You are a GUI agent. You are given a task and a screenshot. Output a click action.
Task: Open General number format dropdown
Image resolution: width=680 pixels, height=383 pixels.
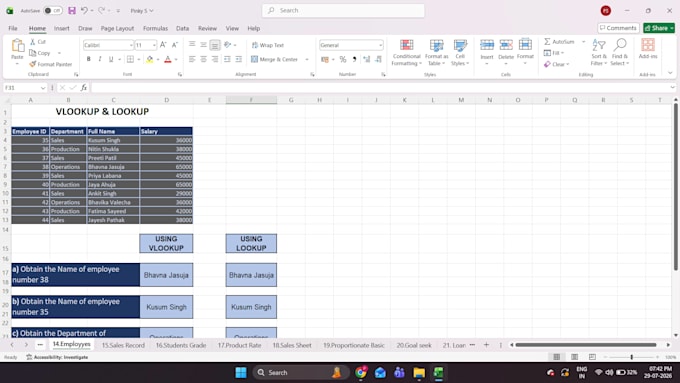(x=380, y=45)
